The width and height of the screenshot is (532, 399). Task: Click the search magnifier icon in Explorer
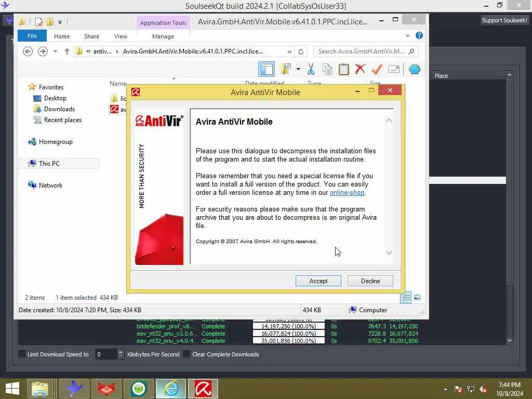411,51
